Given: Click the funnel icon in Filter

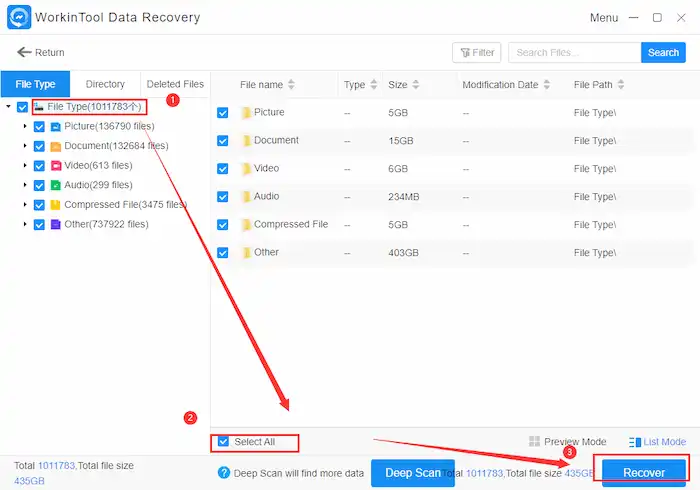Looking at the screenshot, I should (465, 53).
